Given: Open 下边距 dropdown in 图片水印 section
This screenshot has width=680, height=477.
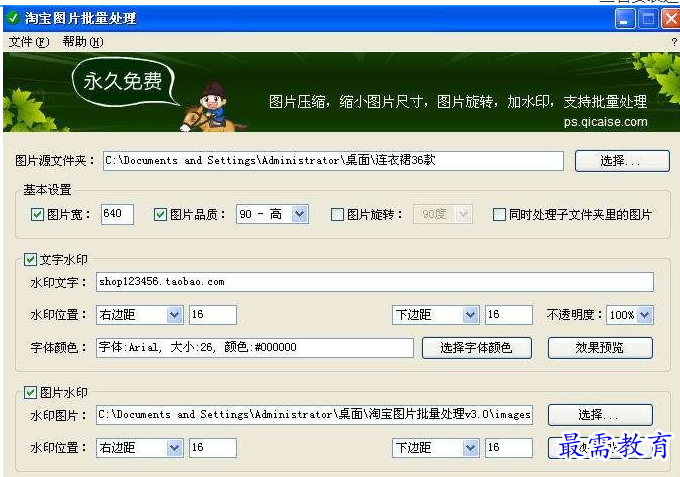Looking at the screenshot, I should [435, 448].
